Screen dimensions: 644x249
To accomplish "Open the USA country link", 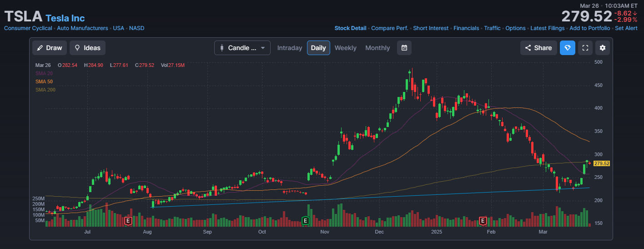I will 119,28.
